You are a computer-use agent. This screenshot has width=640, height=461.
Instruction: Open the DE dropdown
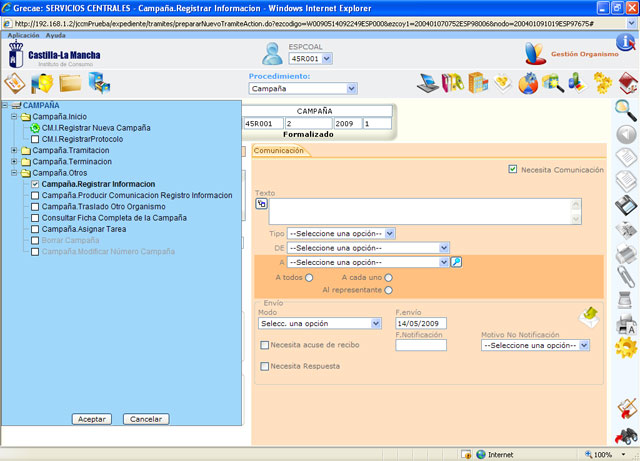coord(368,248)
